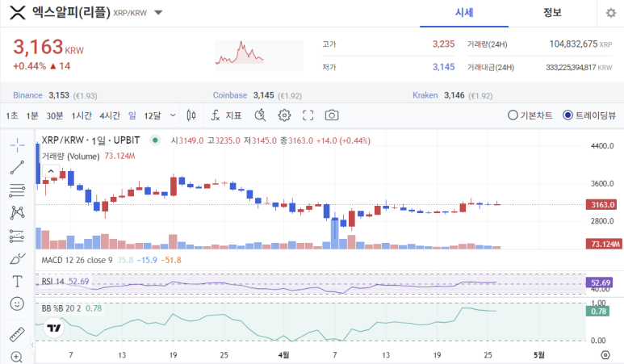624x364 pixels.
Task: Select the Text annotation tool
Action: tap(17, 281)
